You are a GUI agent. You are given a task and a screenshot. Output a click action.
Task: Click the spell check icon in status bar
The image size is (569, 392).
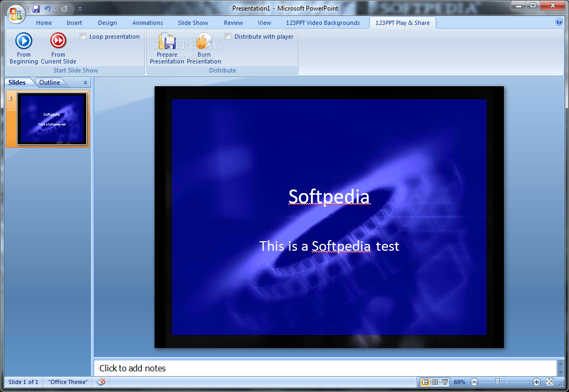101,382
